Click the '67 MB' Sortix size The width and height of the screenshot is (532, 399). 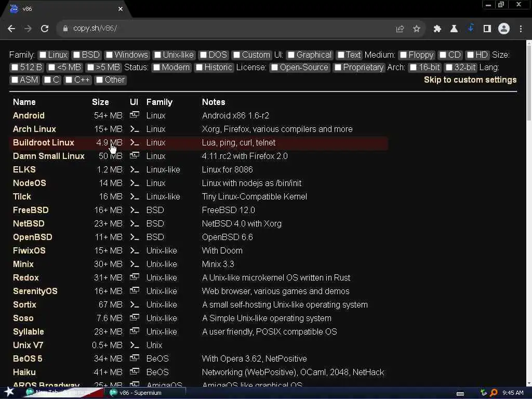click(110, 304)
